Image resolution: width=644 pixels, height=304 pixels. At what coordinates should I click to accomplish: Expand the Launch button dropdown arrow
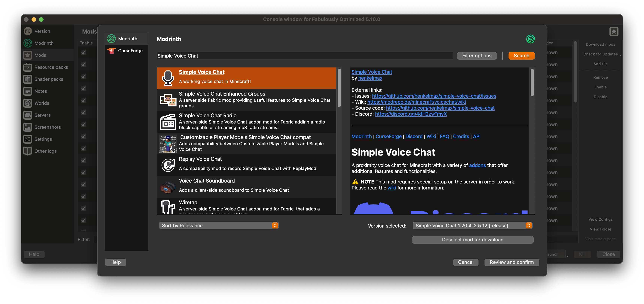pyautogui.click(x=567, y=256)
